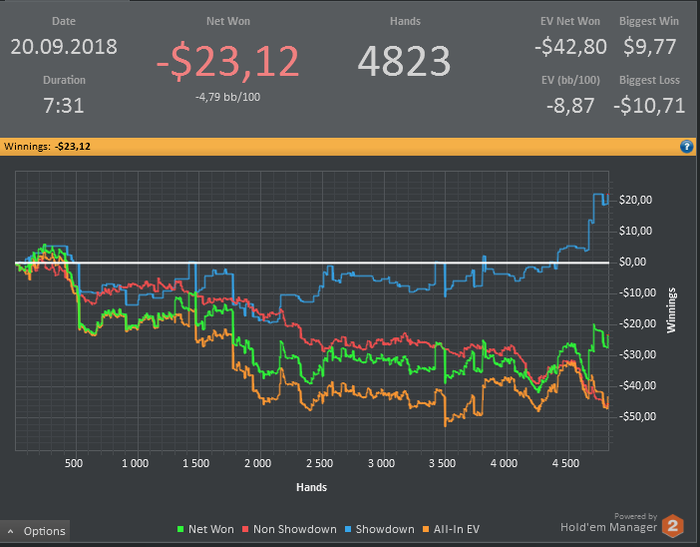Click the red Non Showdown color swatch
The height and width of the screenshot is (547, 700).
click(245, 530)
